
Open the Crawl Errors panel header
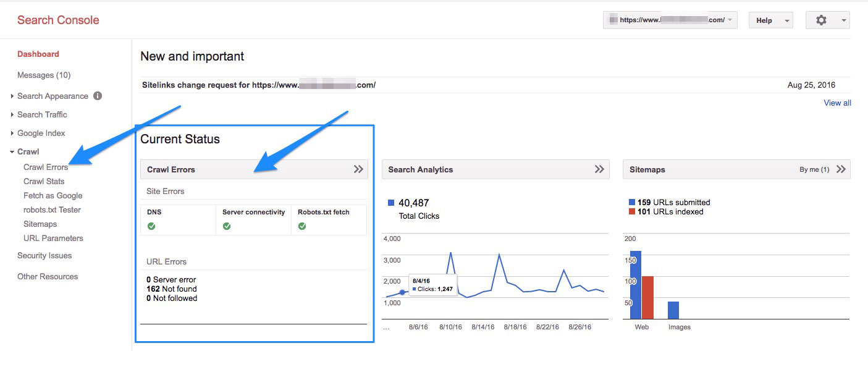point(254,169)
